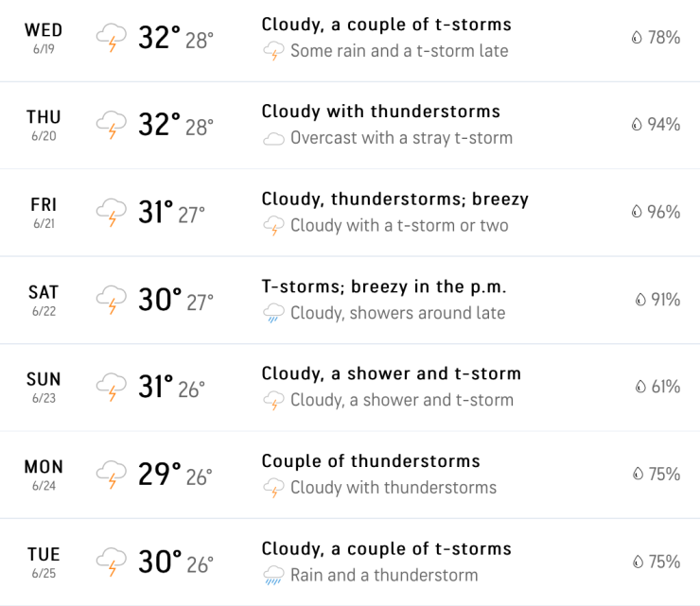Click the thunderstorm icon next to MON

[112, 476]
